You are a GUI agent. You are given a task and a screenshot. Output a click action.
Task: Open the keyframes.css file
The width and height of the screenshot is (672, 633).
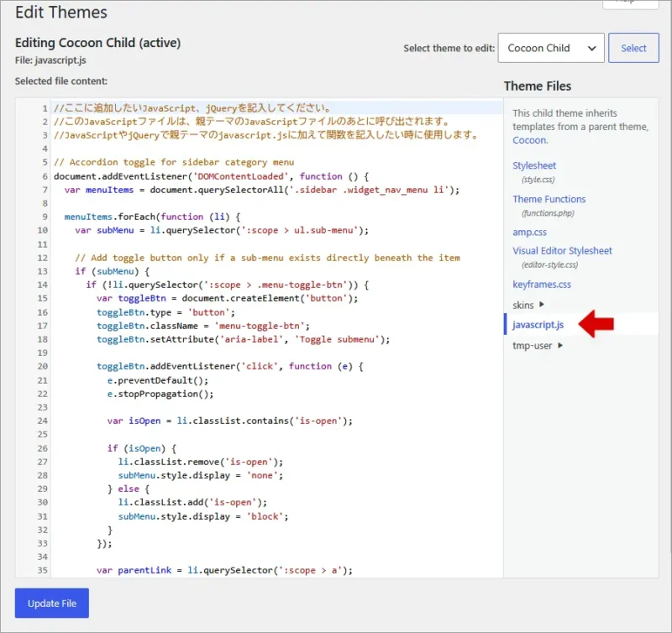[542, 285]
